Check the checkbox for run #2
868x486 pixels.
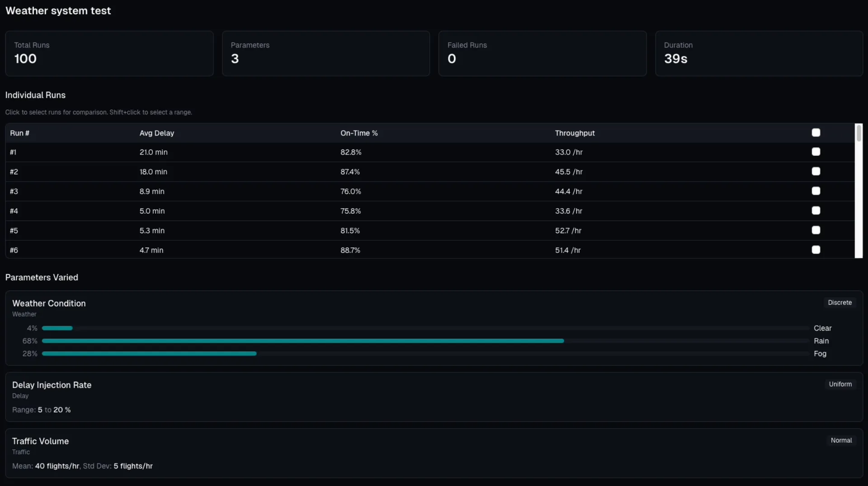(816, 171)
